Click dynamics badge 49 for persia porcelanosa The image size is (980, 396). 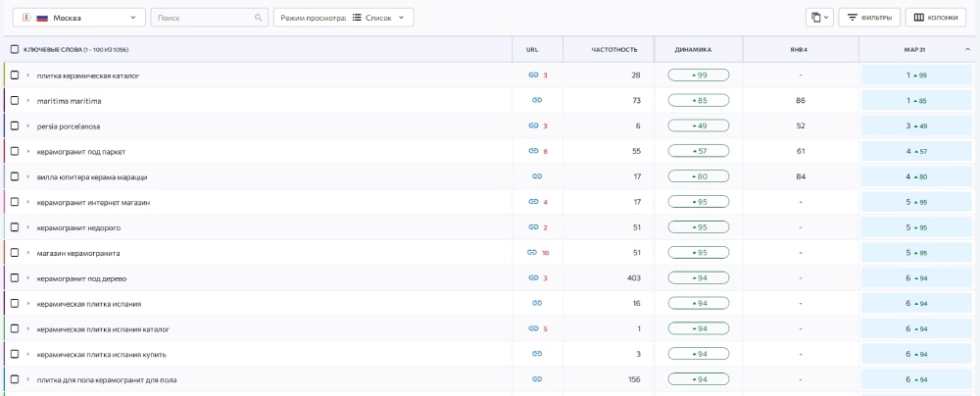click(698, 125)
